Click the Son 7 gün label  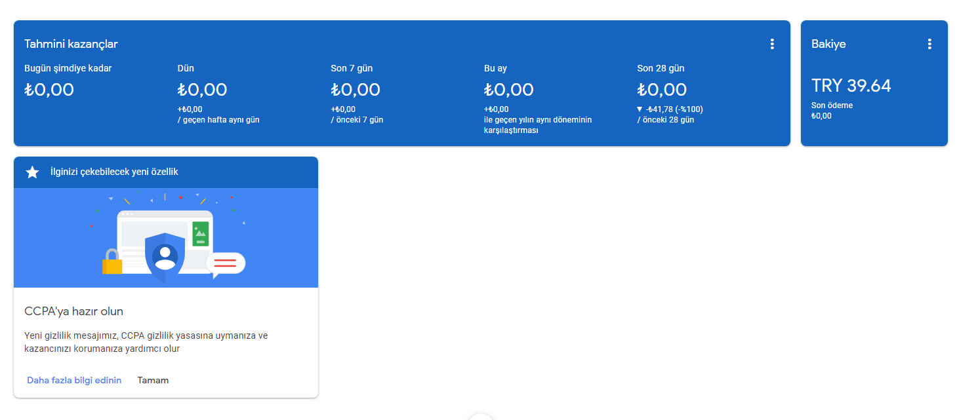(352, 68)
